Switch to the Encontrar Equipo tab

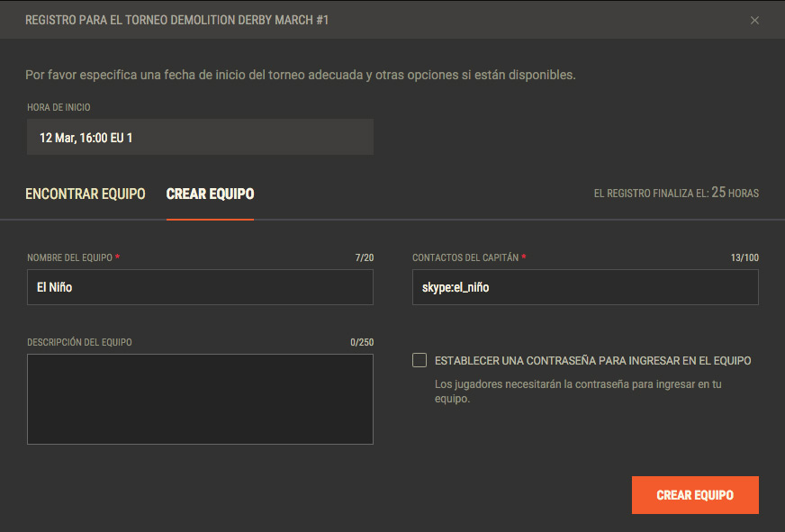[86, 194]
